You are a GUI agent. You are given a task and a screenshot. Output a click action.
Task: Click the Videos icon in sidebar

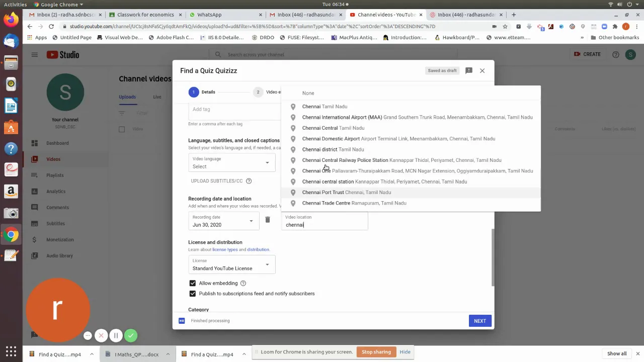click(34, 159)
